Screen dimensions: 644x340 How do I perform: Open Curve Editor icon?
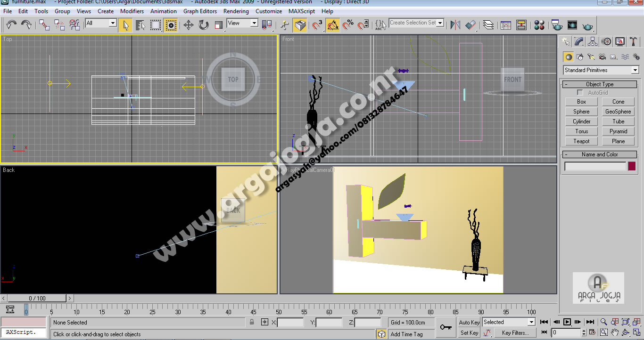[506, 24]
